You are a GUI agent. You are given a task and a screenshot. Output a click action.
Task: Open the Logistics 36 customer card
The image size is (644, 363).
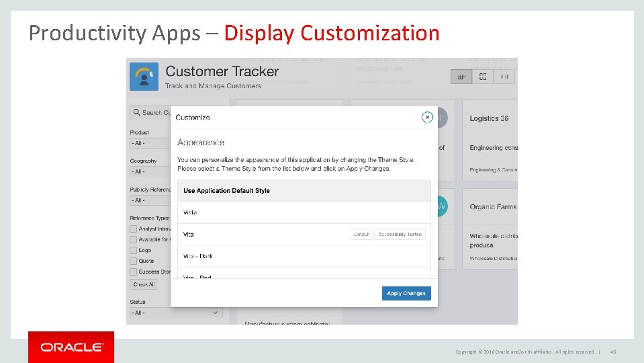pos(490,140)
